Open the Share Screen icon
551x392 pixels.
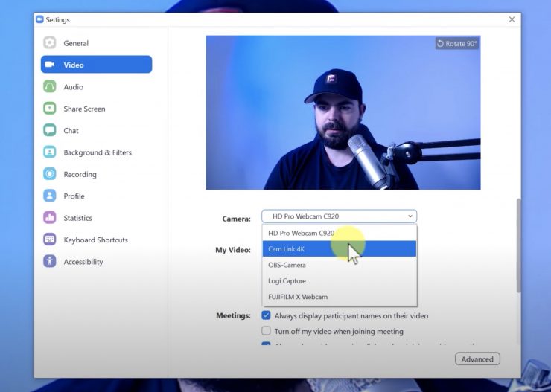[x=50, y=109]
